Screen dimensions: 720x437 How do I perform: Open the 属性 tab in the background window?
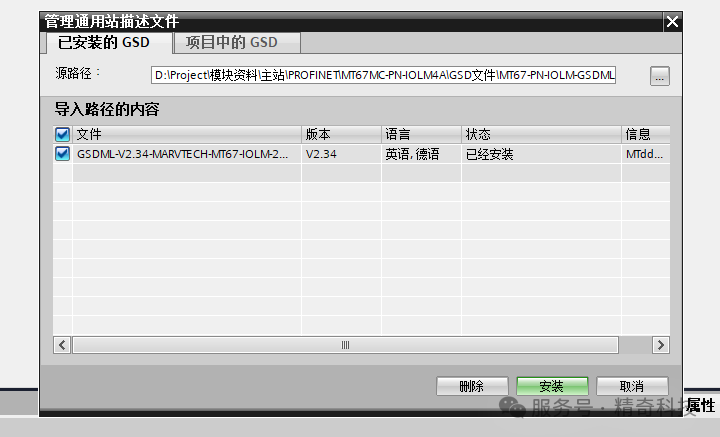701,406
